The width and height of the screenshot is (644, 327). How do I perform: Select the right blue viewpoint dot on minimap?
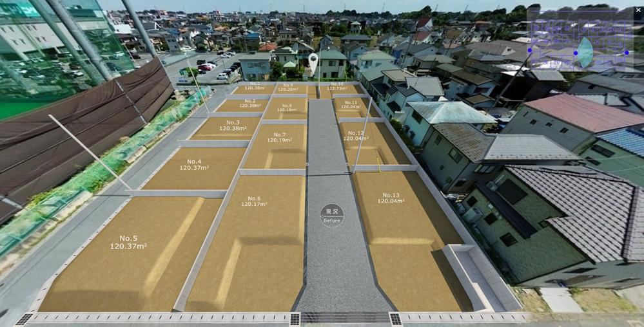click(627, 53)
